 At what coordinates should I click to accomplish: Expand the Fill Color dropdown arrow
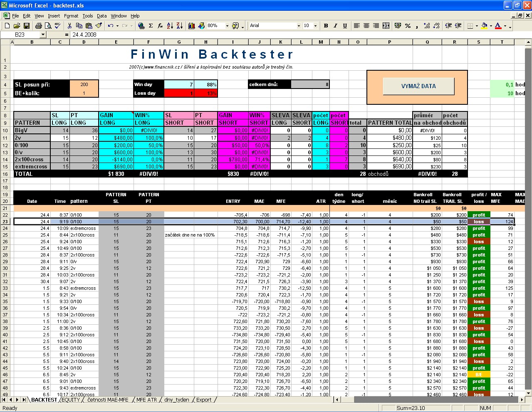(x=491, y=26)
